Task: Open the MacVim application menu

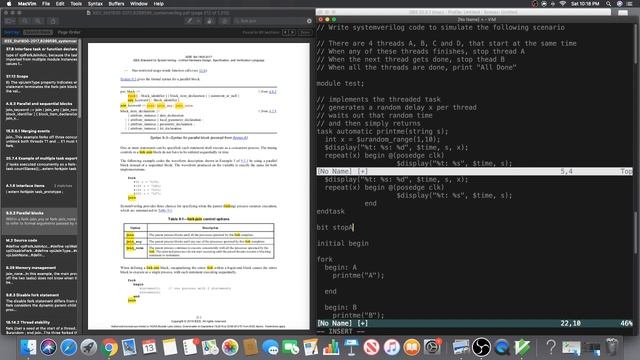Action: click(27, 4)
